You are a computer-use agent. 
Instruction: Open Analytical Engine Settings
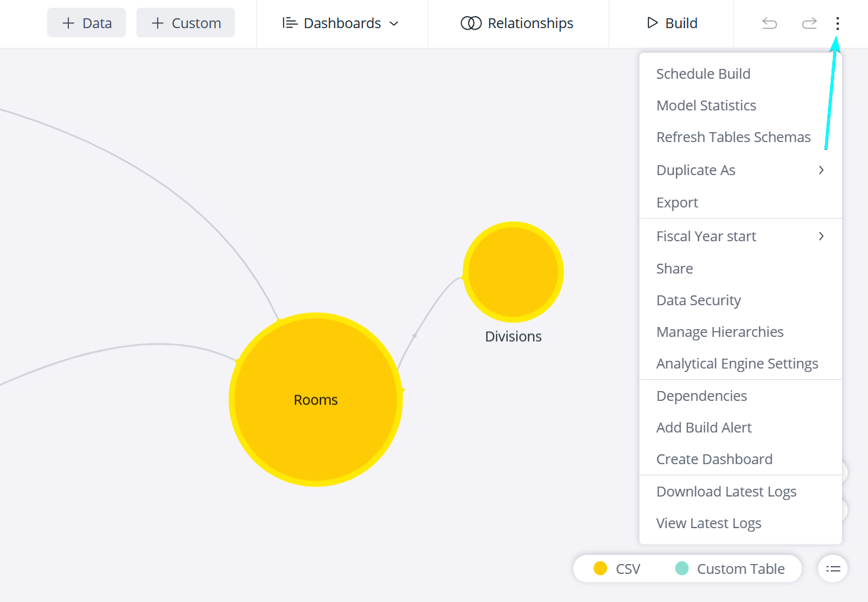tap(736, 364)
